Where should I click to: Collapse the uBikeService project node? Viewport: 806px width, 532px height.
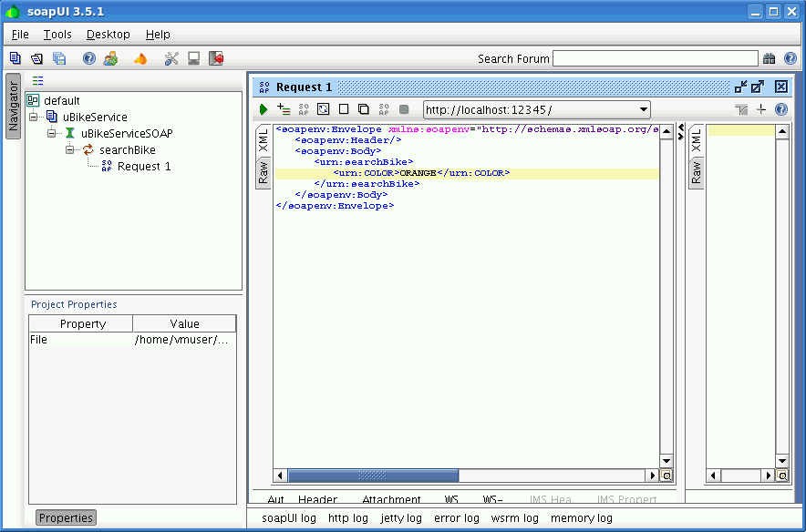pyautogui.click(x=34, y=118)
